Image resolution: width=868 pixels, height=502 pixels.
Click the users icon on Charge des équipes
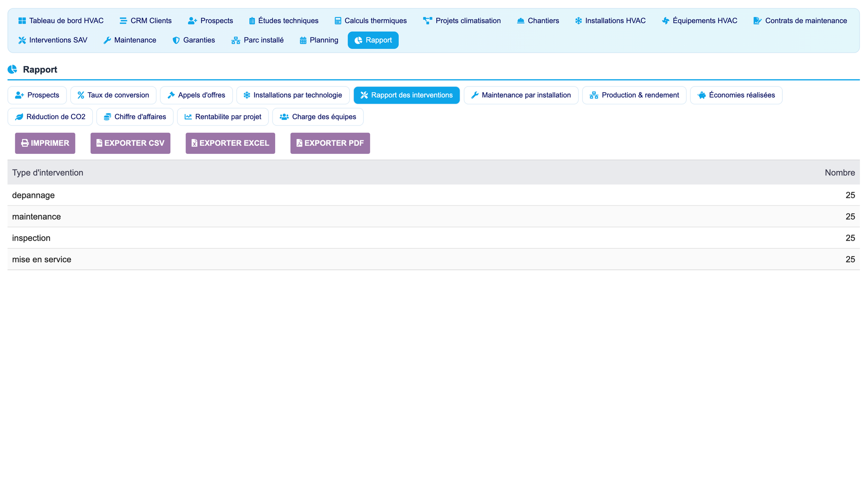pos(284,117)
